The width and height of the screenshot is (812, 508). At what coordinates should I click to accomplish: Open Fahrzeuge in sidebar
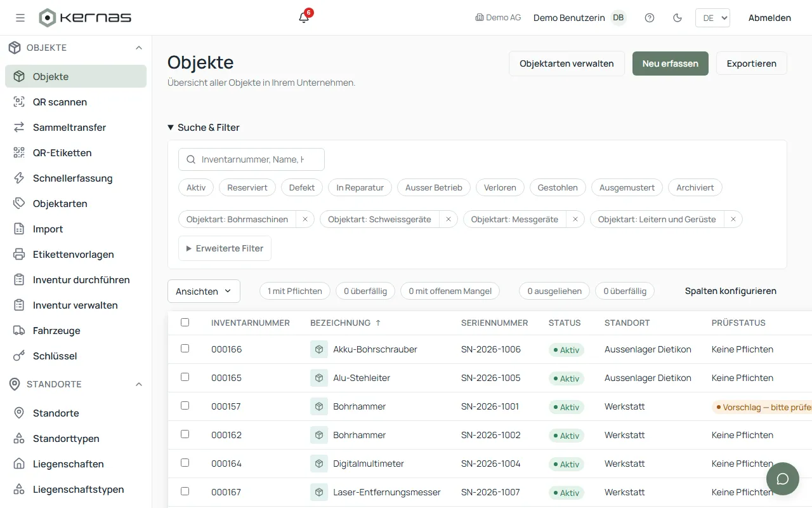click(75, 330)
